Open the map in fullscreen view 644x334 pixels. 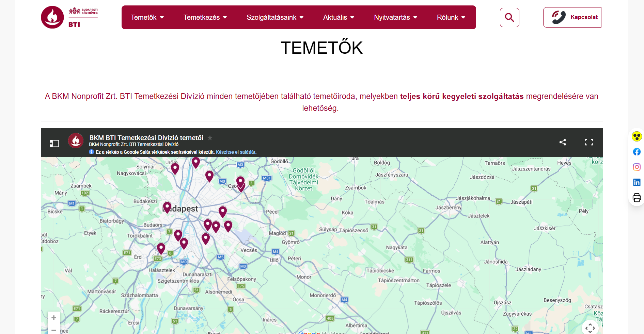(x=589, y=142)
